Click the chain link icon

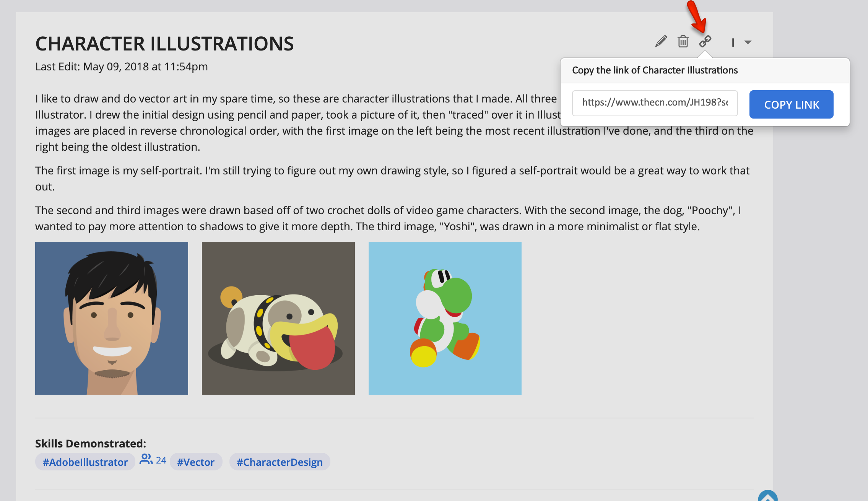[x=705, y=41]
